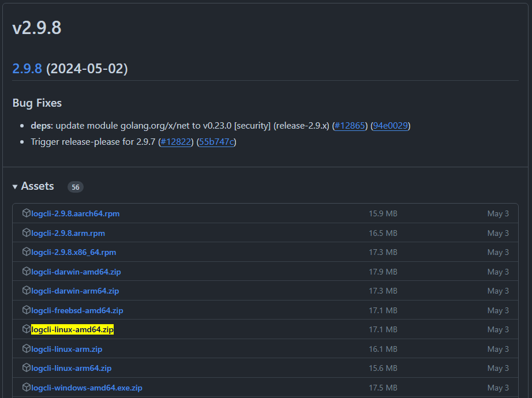Click package icon beside logcli-darwin-arm64.zip
Screen dimensions: 532x398
[26, 291]
